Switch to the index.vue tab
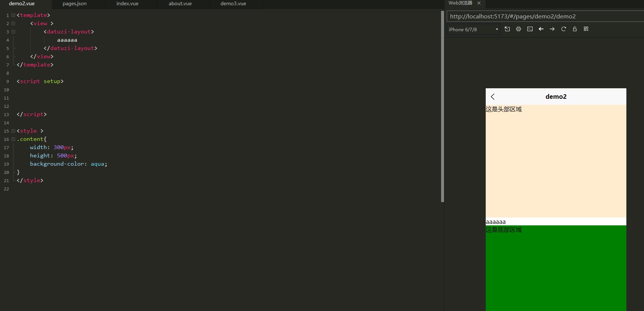 click(128, 4)
